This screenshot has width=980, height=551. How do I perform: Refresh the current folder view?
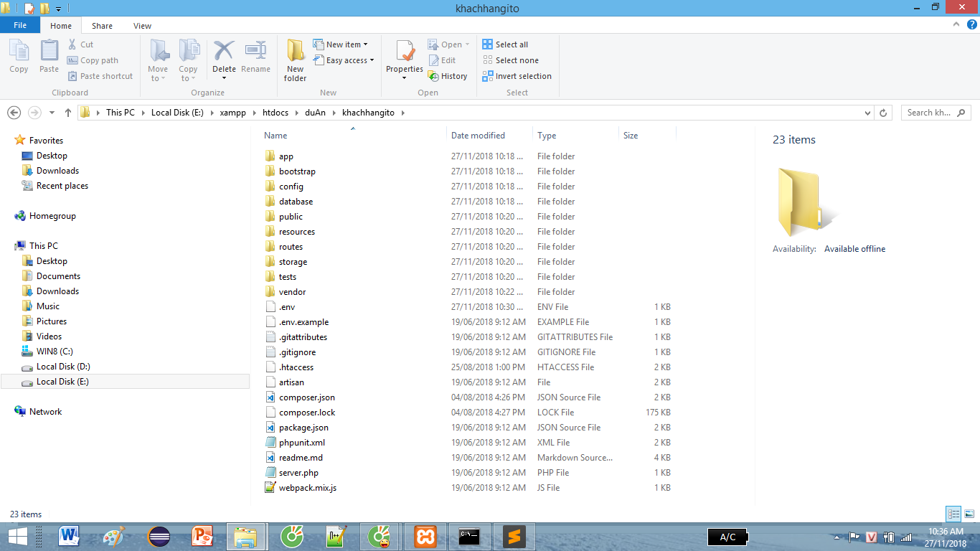tap(884, 113)
